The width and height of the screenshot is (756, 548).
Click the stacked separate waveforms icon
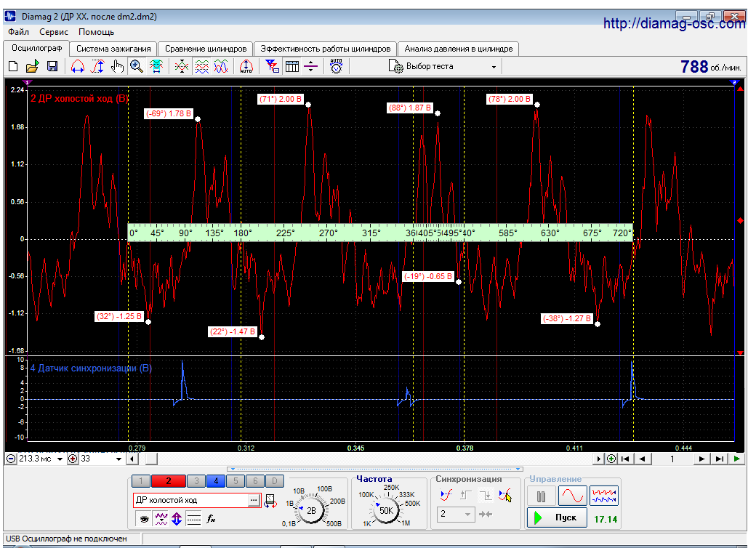point(202,67)
